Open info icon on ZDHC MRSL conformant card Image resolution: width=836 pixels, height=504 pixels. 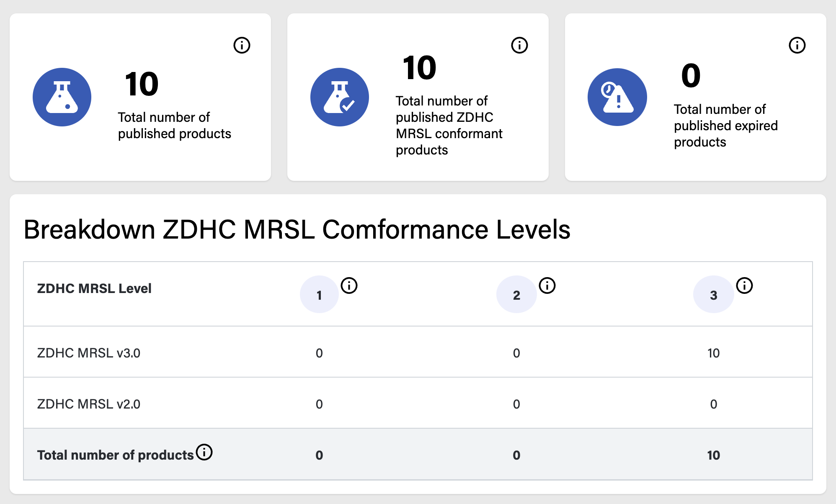[x=519, y=45]
